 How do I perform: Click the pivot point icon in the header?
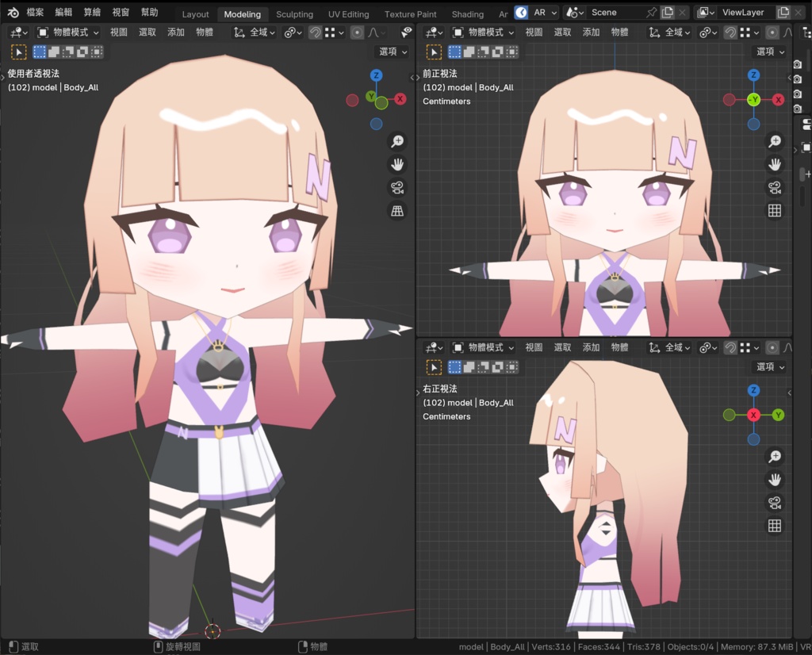click(290, 32)
